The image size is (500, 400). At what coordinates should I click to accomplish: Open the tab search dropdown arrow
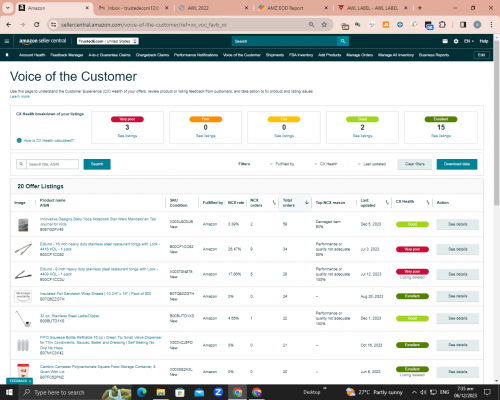tap(7, 8)
